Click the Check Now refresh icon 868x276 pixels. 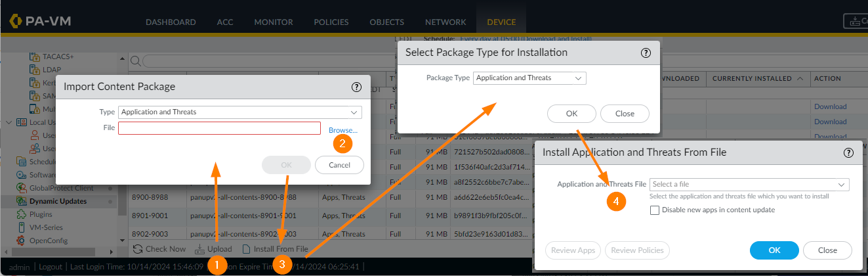tap(138, 249)
